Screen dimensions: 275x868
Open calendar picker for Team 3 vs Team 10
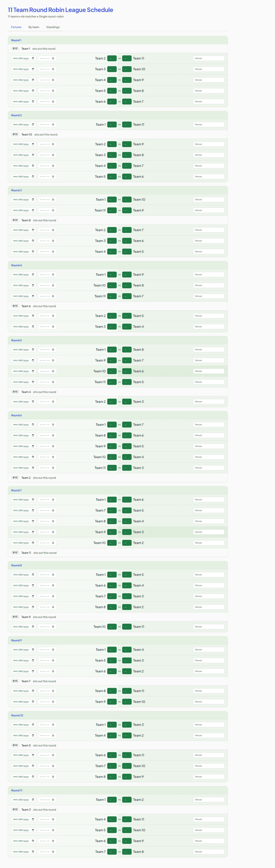click(33, 69)
